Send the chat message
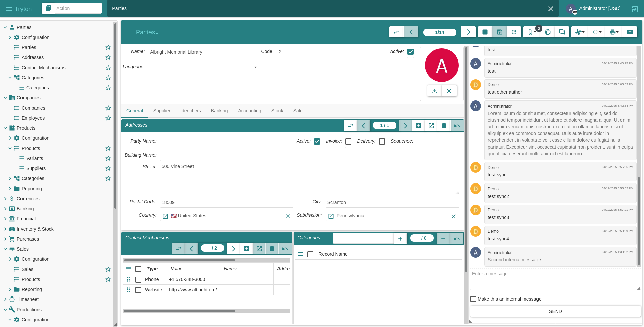 tap(555, 311)
